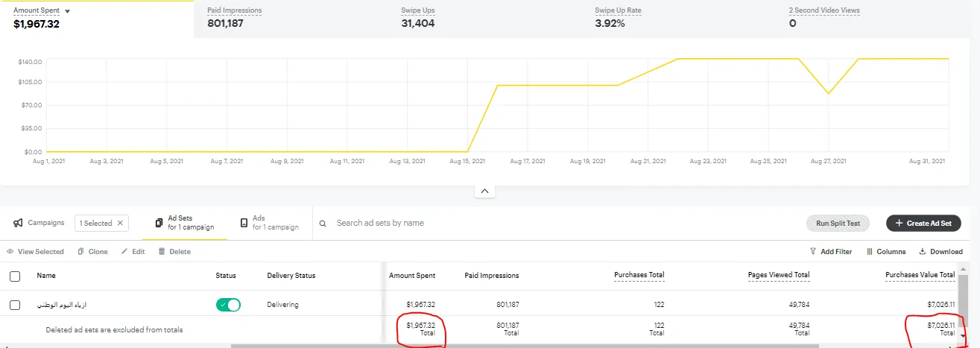
Task: Sort by the Name column header
Action: click(x=46, y=276)
